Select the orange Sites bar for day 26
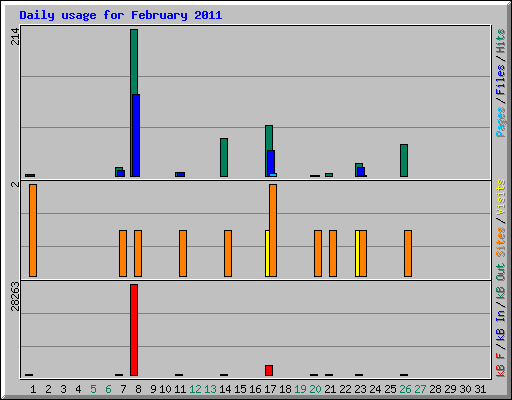The width and height of the screenshot is (512, 400). (x=408, y=253)
